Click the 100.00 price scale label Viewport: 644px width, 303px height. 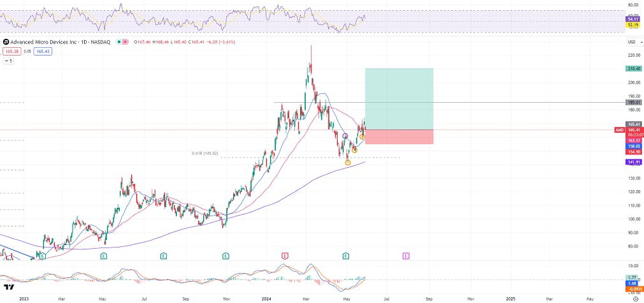pyautogui.click(x=633, y=219)
